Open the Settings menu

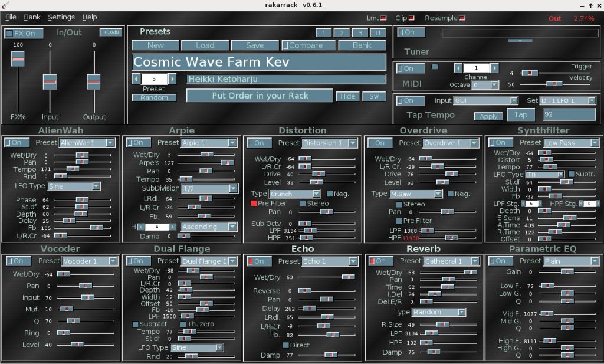click(61, 17)
